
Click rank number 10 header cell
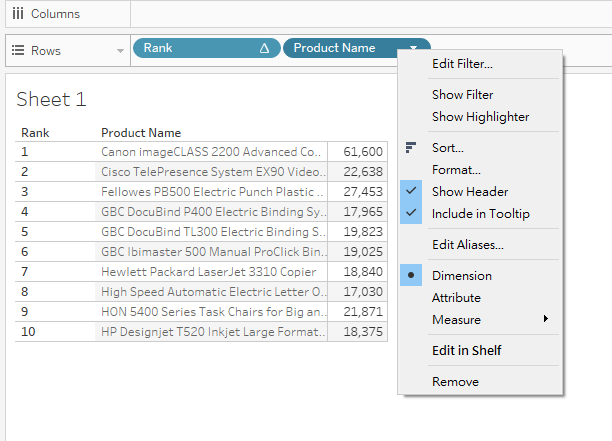click(x=55, y=332)
